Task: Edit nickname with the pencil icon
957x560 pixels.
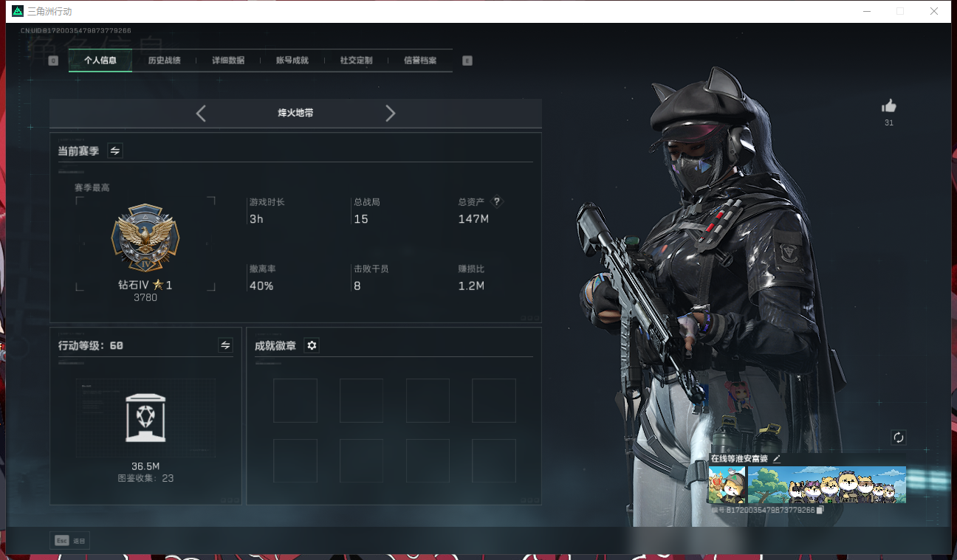Action: pyautogui.click(x=777, y=459)
